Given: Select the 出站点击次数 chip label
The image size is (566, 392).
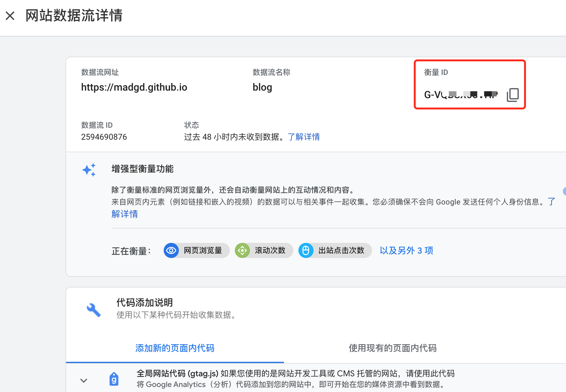Looking at the screenshot, I should coord(341,250).
